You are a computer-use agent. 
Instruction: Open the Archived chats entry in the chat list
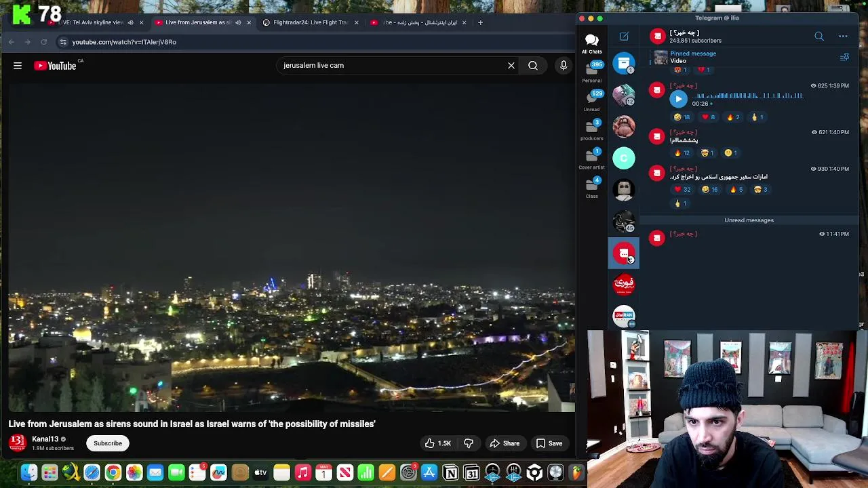coord(624,63)
